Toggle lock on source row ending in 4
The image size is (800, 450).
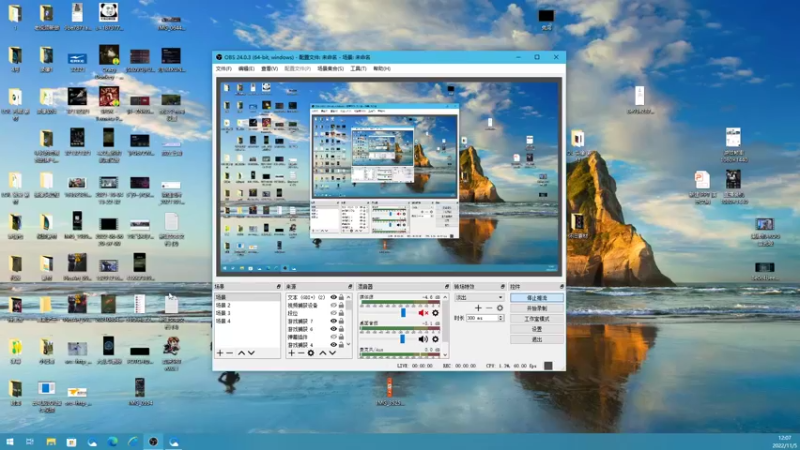341,345
